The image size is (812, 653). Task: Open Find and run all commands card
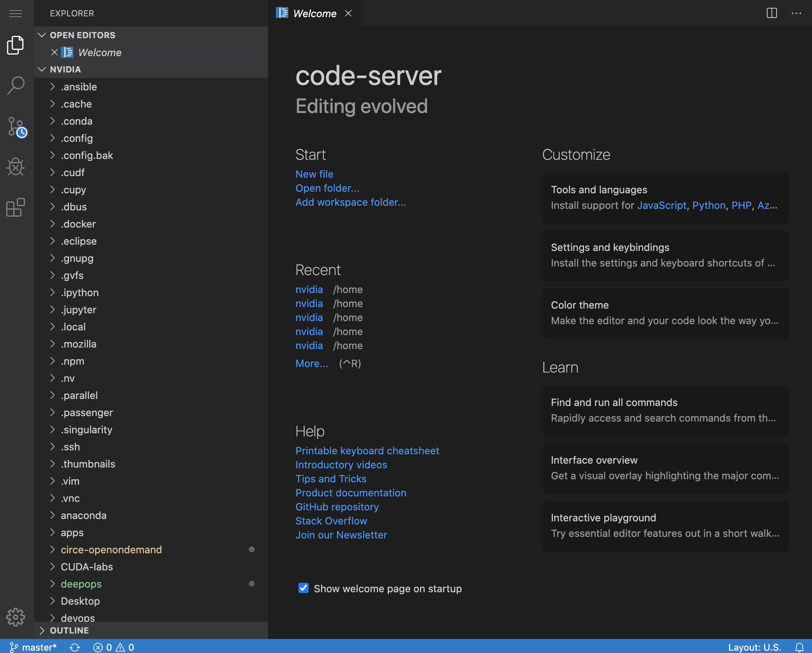[665, 411]
